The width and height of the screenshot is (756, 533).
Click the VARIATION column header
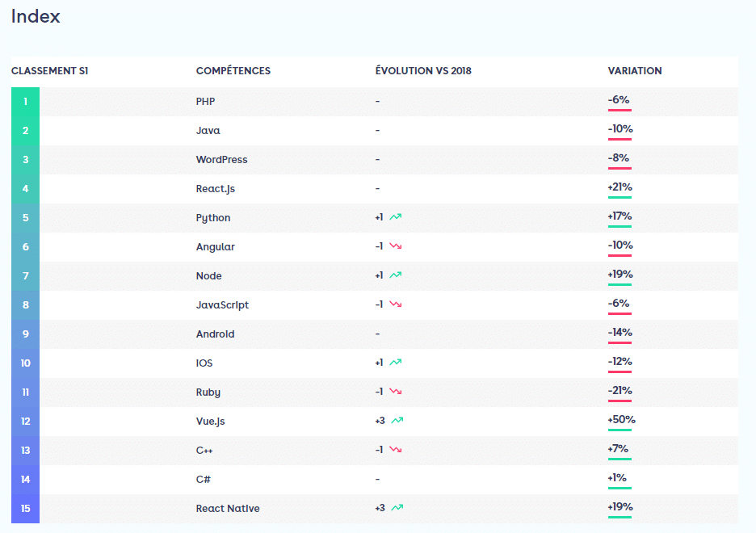tap(635, 71)
